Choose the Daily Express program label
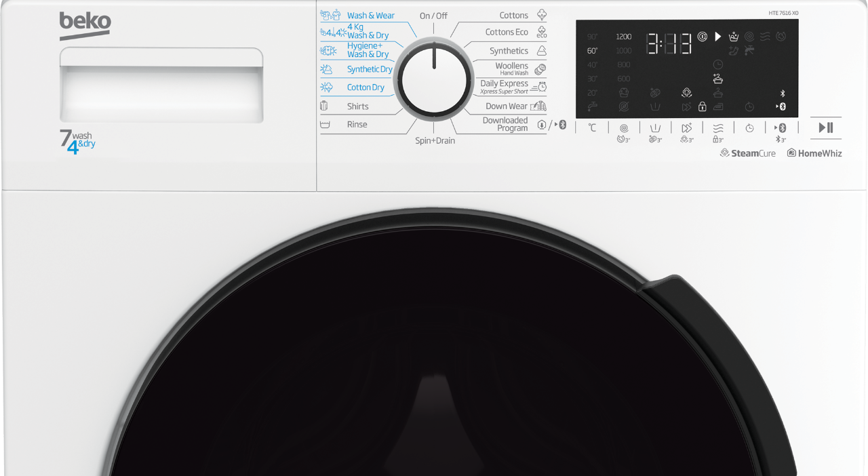Image resolution: width=868 pixels, height=476 pixels. pos(504,84)
